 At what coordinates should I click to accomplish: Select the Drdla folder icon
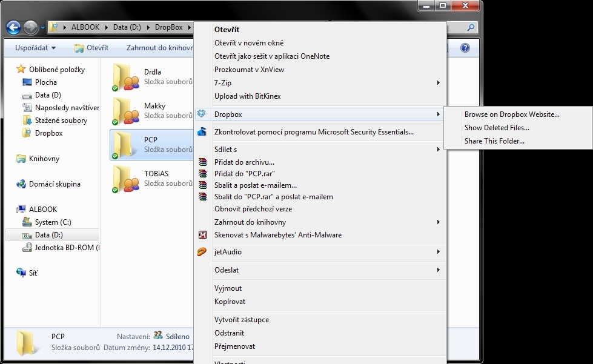point(125,77)
